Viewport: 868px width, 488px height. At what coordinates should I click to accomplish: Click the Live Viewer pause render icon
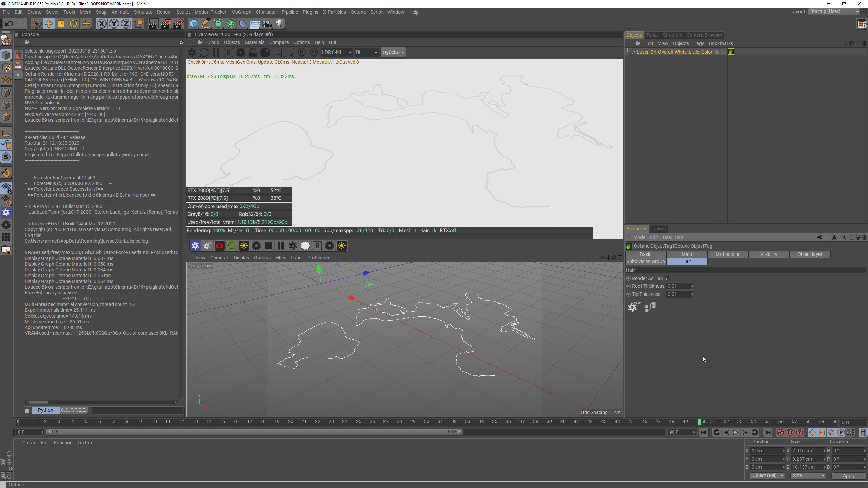216,53
